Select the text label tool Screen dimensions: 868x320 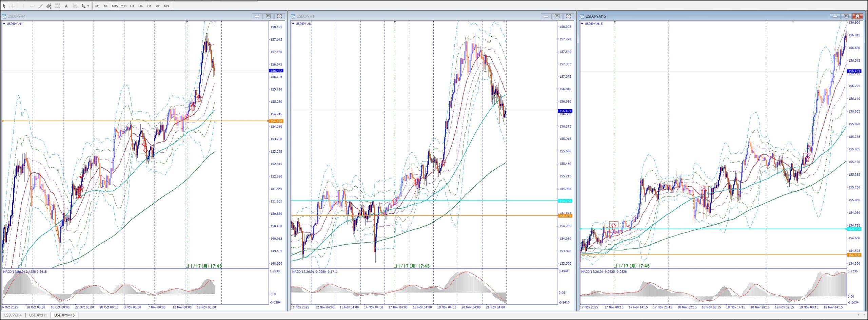click(x=75, y=6)
